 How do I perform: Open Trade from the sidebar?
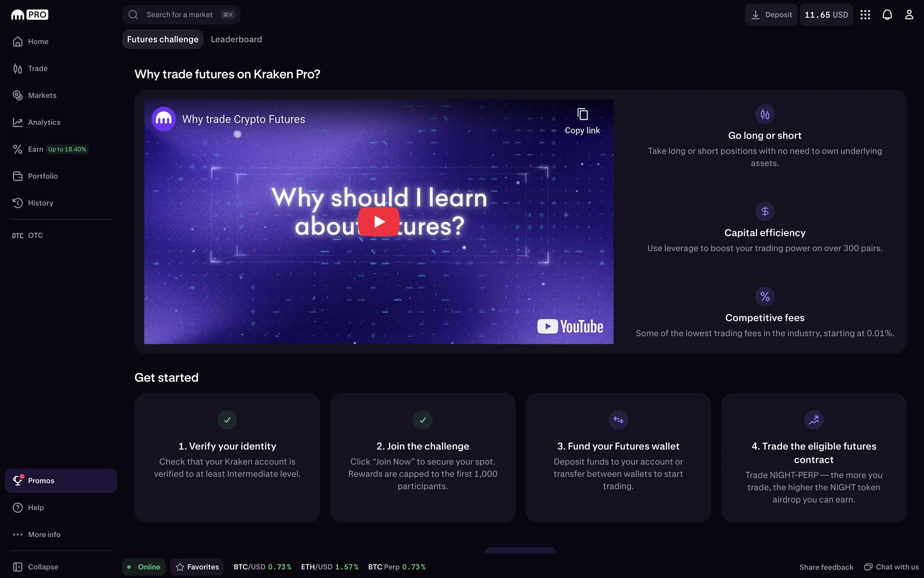[38, 68]
